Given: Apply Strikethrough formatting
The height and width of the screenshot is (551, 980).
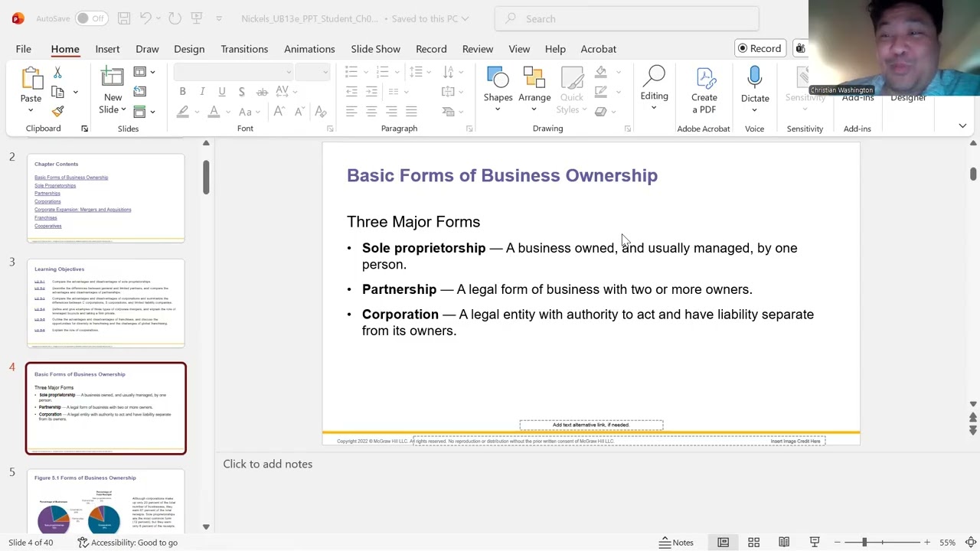Looking at the screenshot, I should [262, 92].
